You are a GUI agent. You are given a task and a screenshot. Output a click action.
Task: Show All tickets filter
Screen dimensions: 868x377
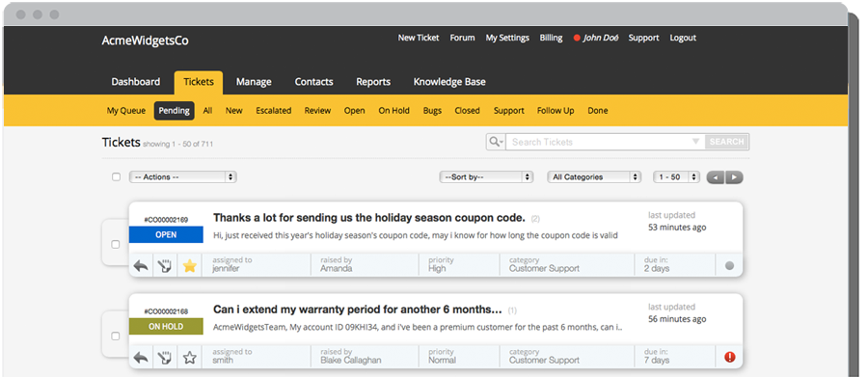tap(207, 111)
